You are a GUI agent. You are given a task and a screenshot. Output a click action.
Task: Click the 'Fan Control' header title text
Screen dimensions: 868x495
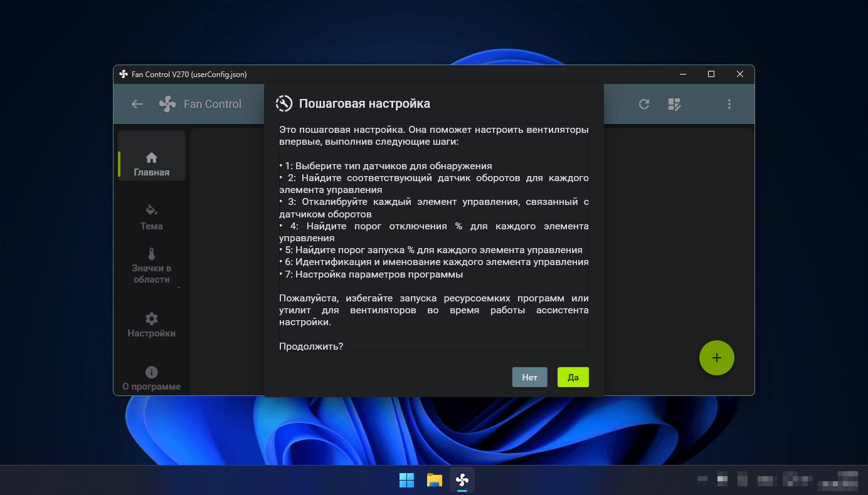[213, 104]
